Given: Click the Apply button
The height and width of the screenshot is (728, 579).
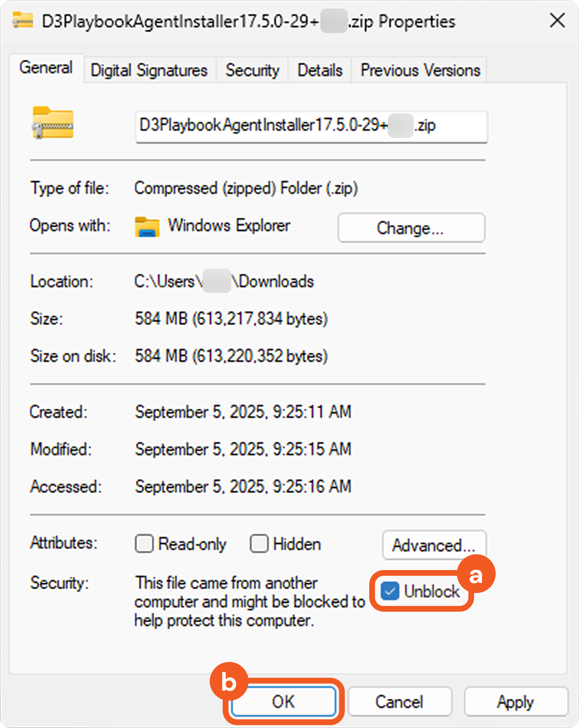Looking at the screenshot, I should [x=515, y=702].
